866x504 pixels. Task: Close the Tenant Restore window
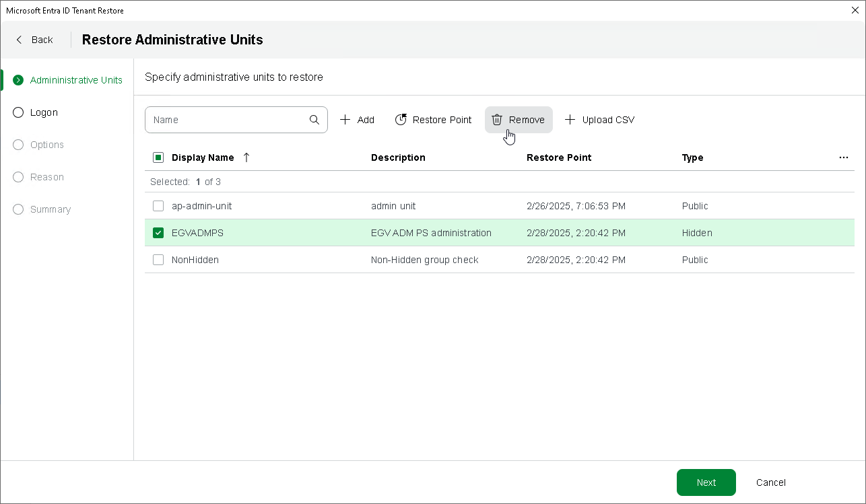pos(855,10)
